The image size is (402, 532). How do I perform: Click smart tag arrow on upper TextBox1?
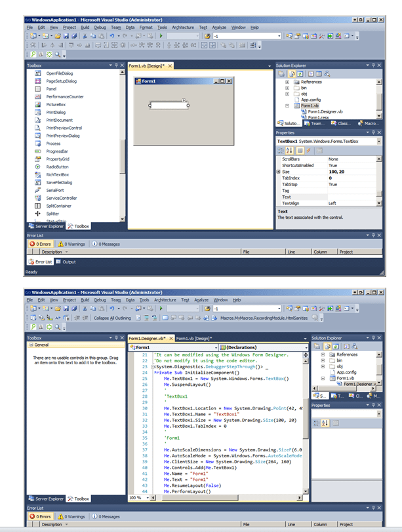[x=184, y=100]
